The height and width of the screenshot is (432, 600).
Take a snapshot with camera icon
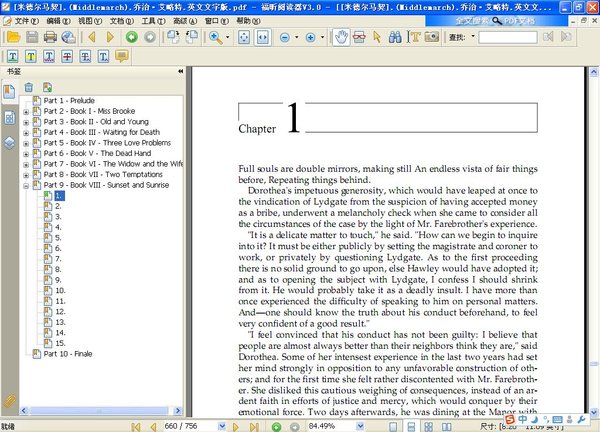pos(432,37)
